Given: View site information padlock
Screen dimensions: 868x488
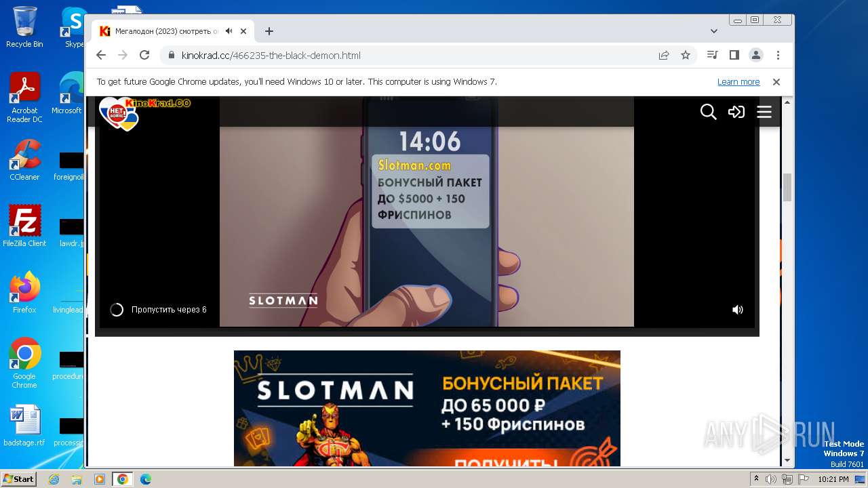Looking at the screenshot, I should click(x=171, y=56).
